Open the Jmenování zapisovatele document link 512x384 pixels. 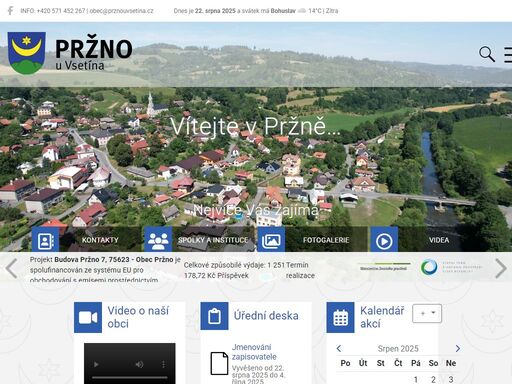(x=254, y=352)
